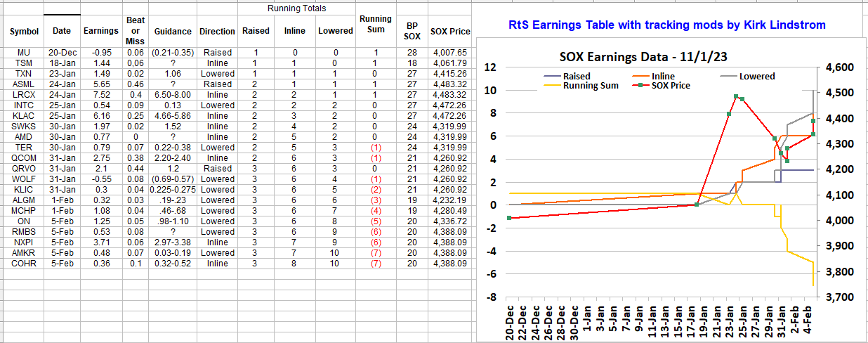Image resolution: width=868 pixels, height=343 pixels.
Task: Click the QCOM symbol cell
Action: (x=24, y=158)
